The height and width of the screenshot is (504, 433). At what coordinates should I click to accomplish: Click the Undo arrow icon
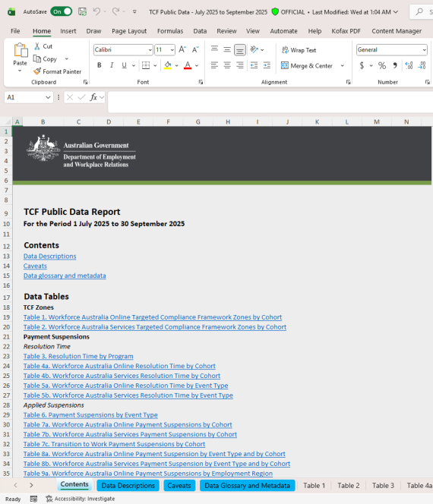tap(96, 12)
